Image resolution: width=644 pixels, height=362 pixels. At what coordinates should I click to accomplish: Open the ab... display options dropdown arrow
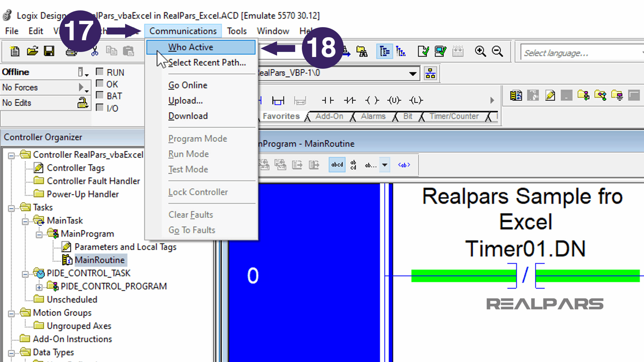[x=385, y=165]
